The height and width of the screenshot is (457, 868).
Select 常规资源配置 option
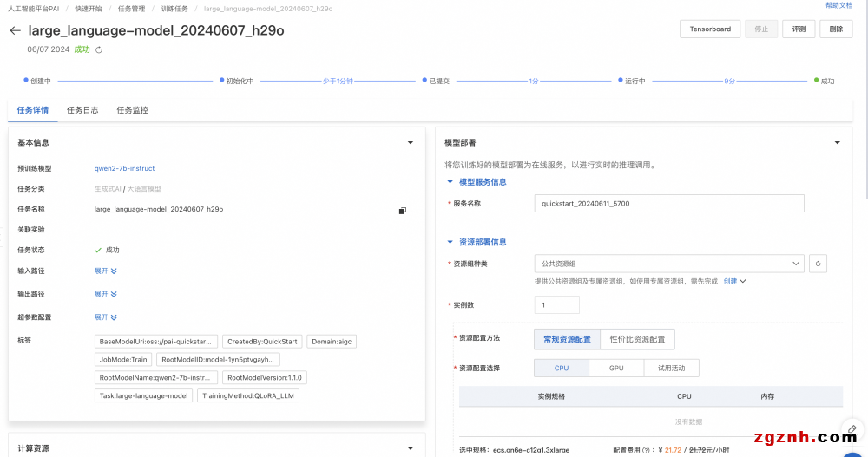click(566, 339)
